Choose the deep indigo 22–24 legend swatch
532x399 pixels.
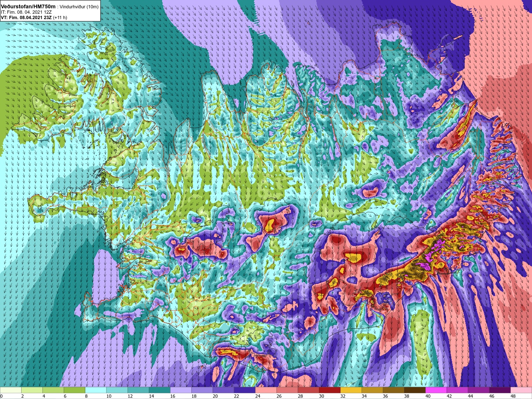244,390
